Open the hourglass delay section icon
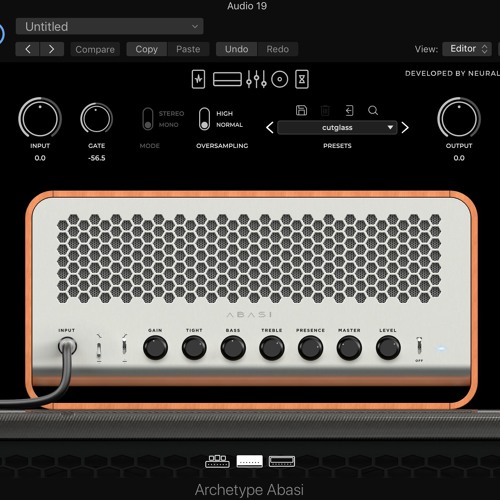 tap(302, 79)
